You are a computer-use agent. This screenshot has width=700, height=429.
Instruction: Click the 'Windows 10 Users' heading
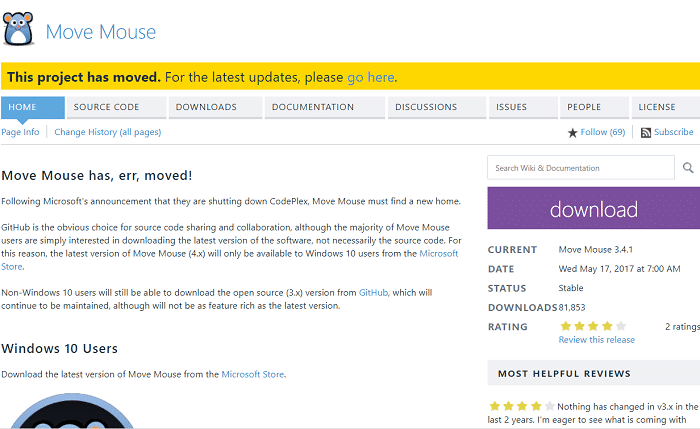pyautogui.click(x=59, y=349)
